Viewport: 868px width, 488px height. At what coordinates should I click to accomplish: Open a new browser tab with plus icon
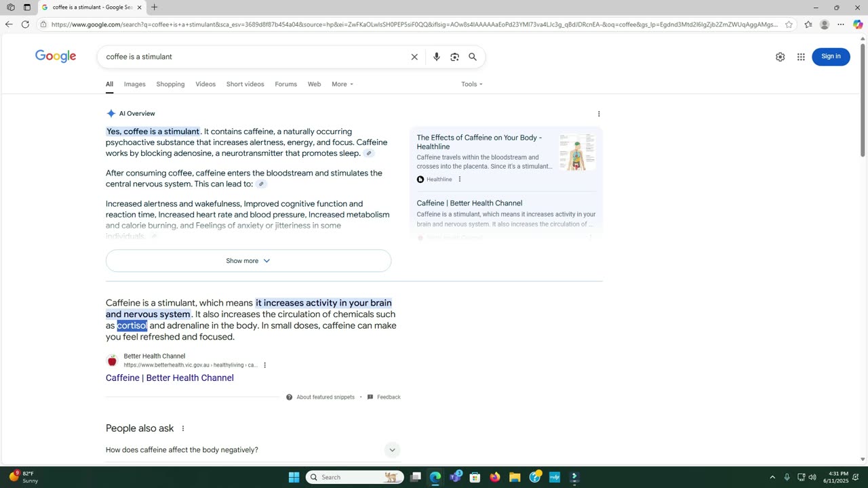tap(154, 7)
